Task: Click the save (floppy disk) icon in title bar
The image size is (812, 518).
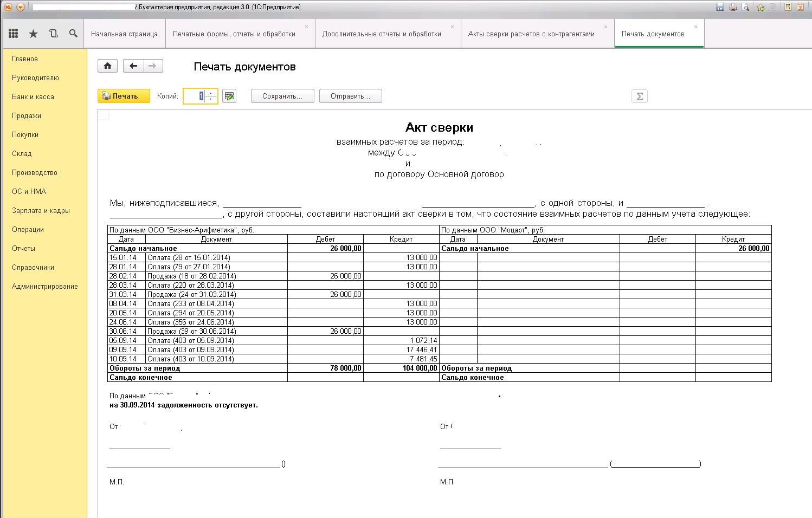Action: pyautogui.click(x=720, y=7)
